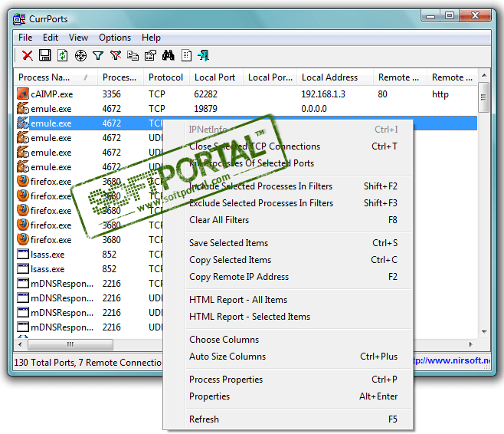
Task: Click local port value 62282
Action: [206, 94]
